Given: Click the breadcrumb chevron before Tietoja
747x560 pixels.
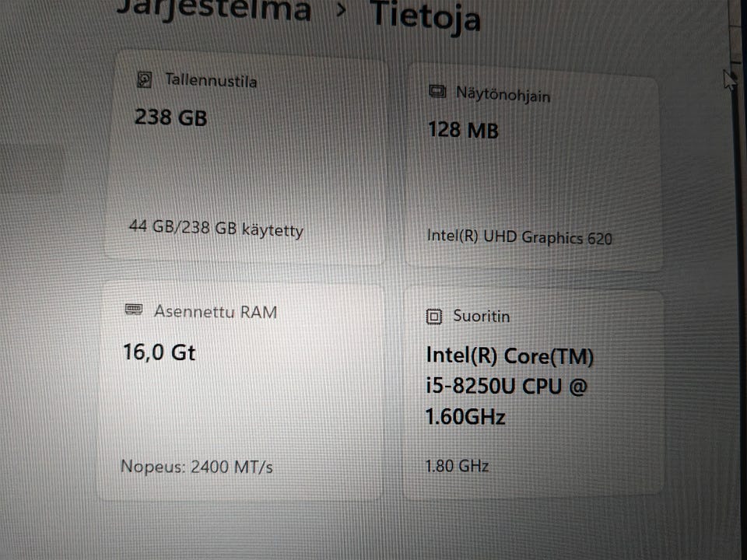Looking at the screenshot, I should pyautogui.click(x=341, y=11).
